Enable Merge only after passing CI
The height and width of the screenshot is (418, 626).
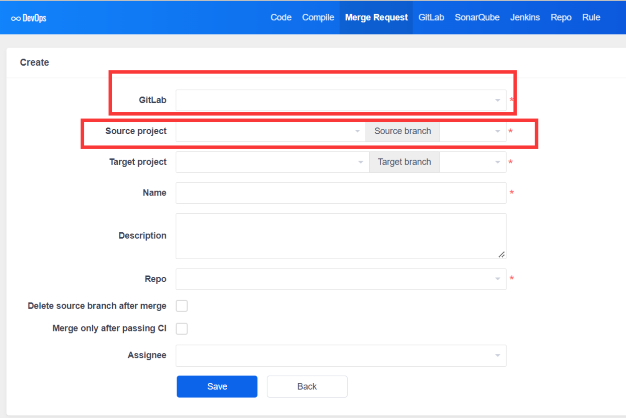pyautogui.click(x=182, y=328)
